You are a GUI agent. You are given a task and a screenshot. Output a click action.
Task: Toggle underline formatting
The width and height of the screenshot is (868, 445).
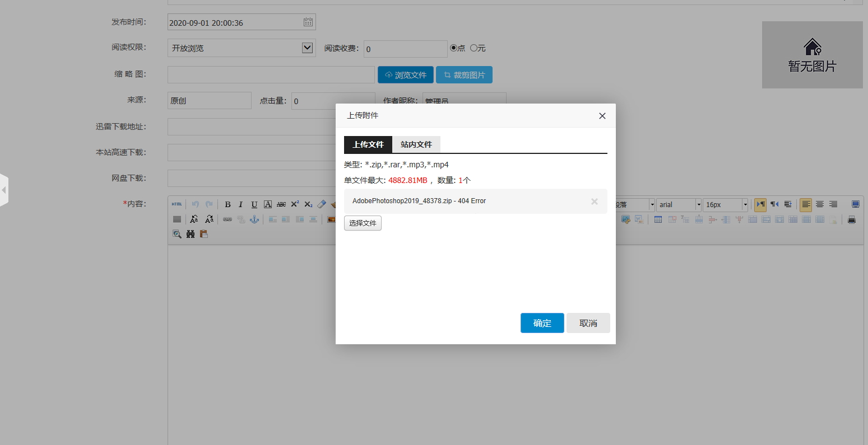click(254, 204)
